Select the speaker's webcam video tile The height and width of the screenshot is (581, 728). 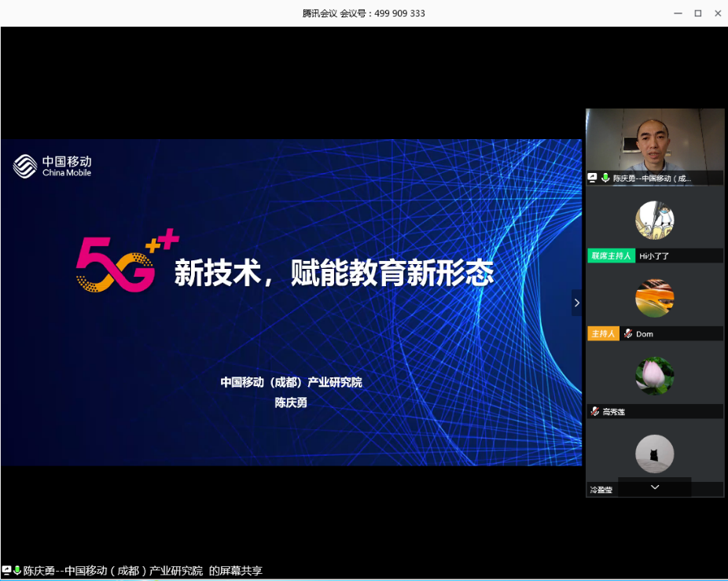(655, 147)
